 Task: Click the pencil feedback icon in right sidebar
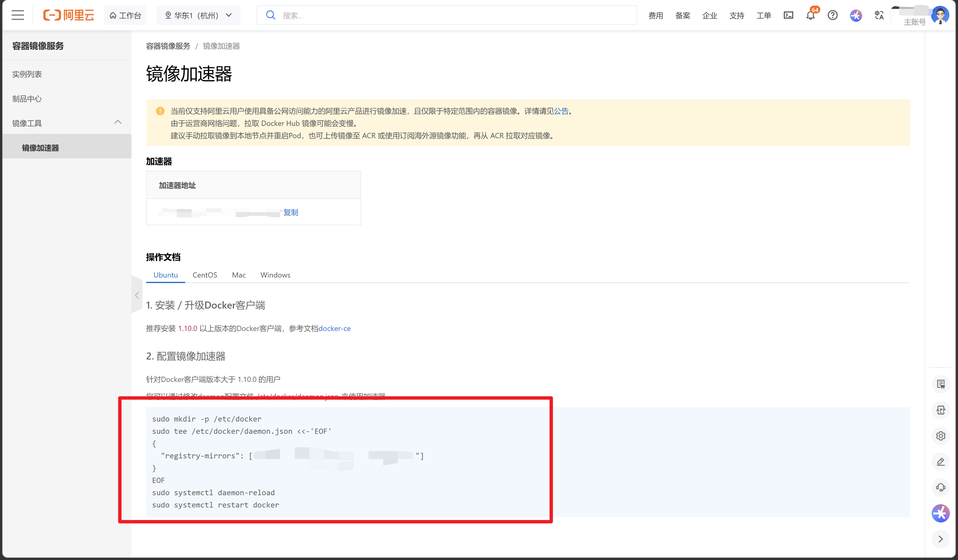tap(940, 461)
